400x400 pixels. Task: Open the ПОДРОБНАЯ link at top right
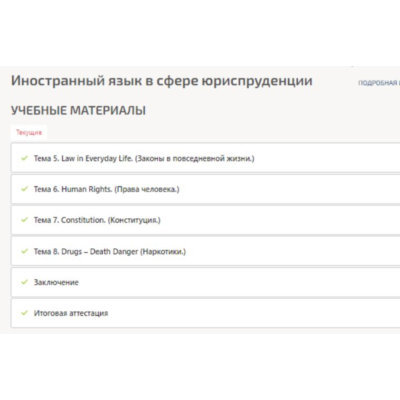point(379,83)
